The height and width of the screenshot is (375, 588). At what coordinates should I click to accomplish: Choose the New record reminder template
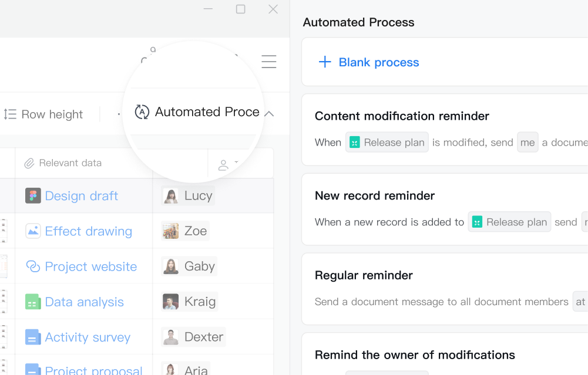point(445,209)
